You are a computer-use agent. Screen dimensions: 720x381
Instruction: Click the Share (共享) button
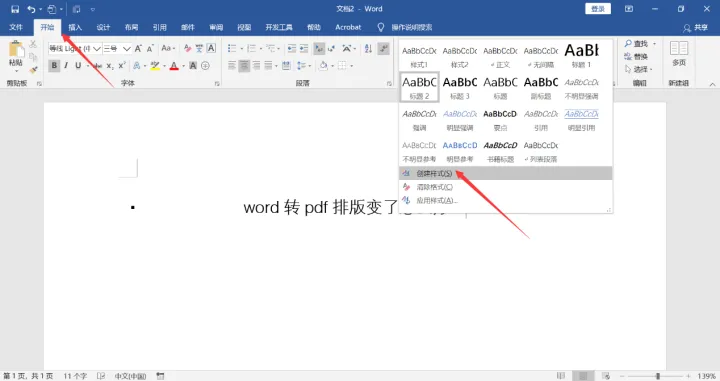click(x=695, y=28)
